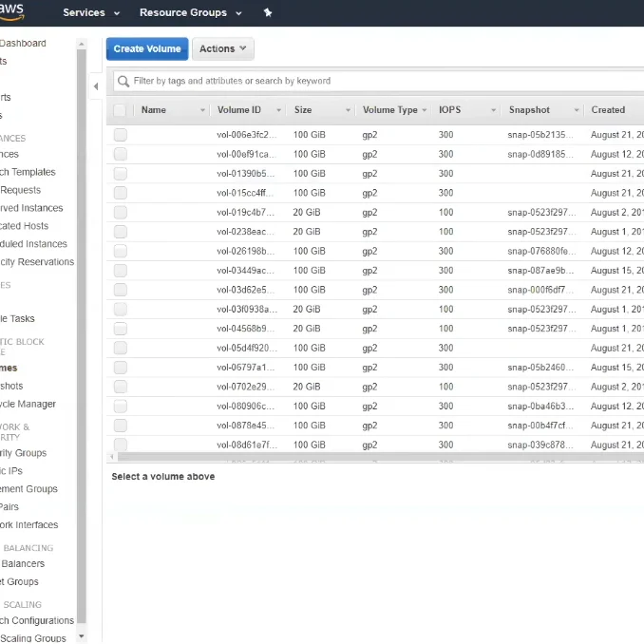Open Name column sort arrow

(202, 110)
